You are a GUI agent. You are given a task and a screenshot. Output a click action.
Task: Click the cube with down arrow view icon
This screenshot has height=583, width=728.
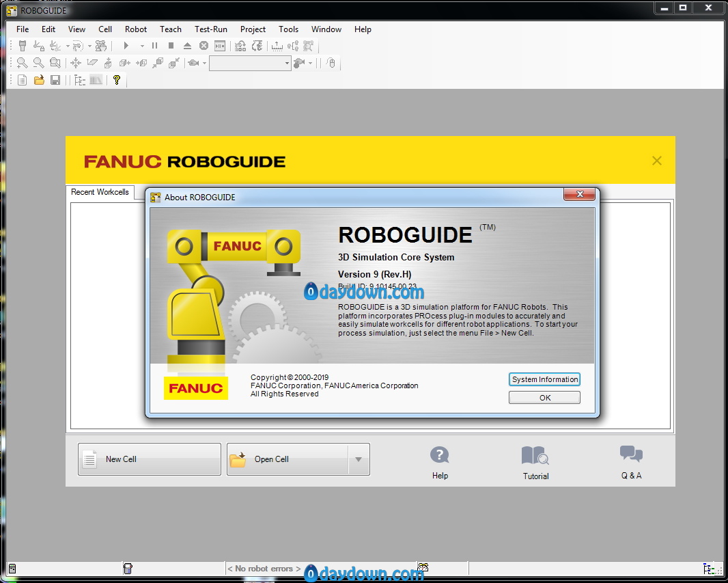pos(108,63)
